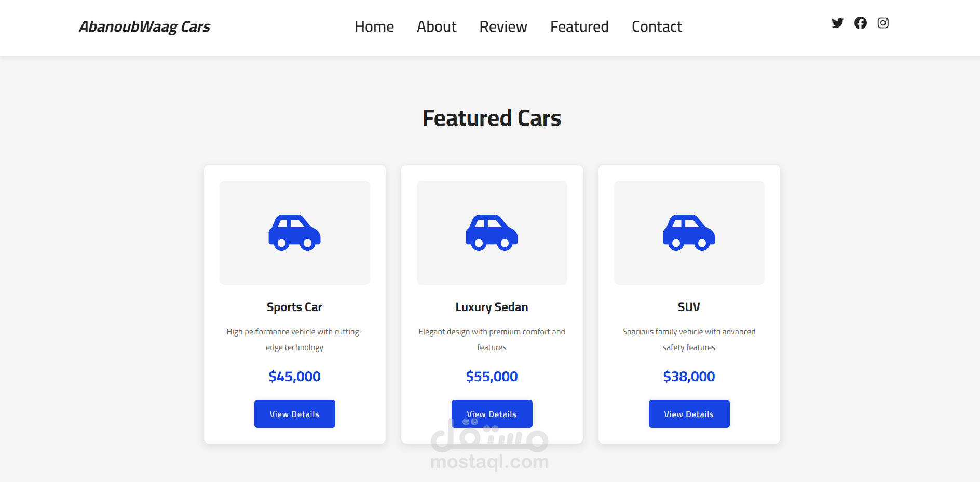Open the Twitter social icon
Viewport: 980px width, 482px height.
pyautogui.click(x=837, y=23)
